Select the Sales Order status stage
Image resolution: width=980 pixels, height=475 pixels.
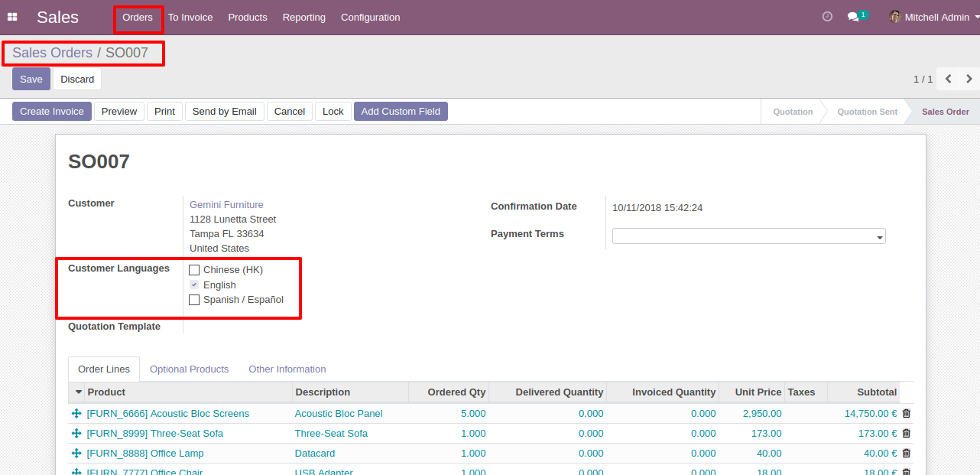point(946,112)
